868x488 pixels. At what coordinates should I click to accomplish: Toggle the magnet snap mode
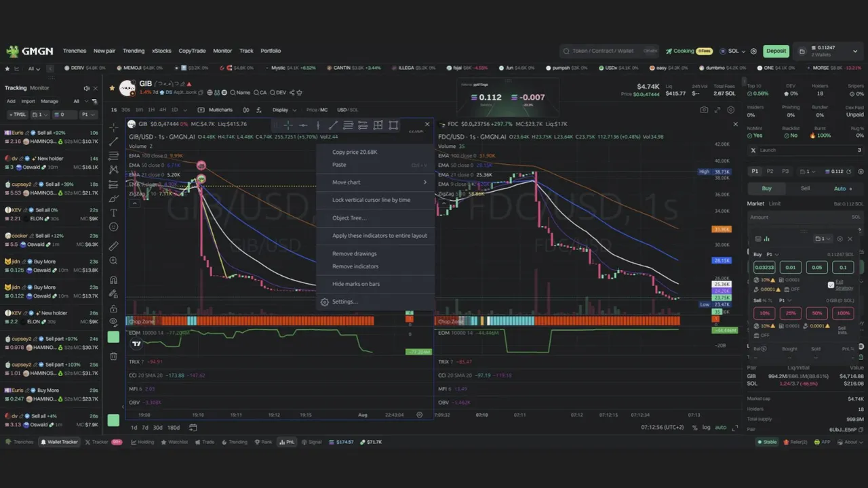113,280
